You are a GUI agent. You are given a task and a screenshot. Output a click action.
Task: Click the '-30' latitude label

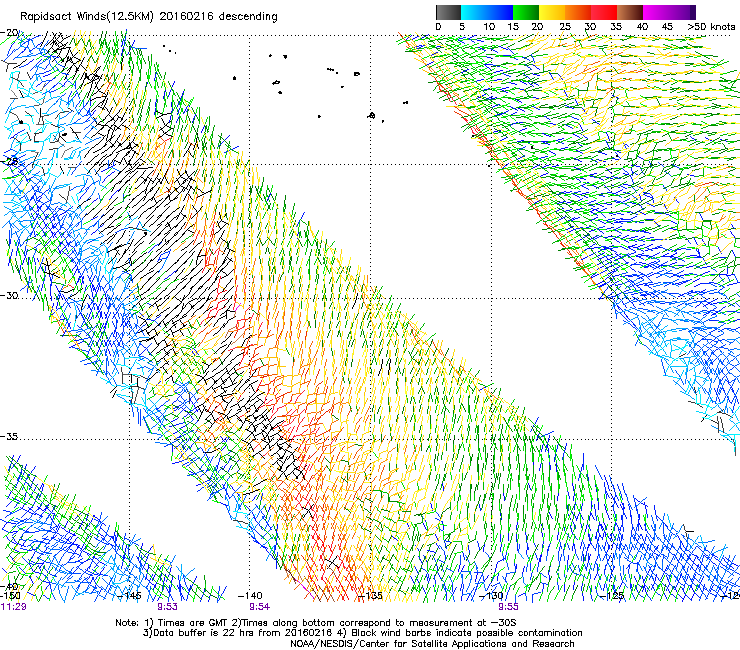click(9, 295)
